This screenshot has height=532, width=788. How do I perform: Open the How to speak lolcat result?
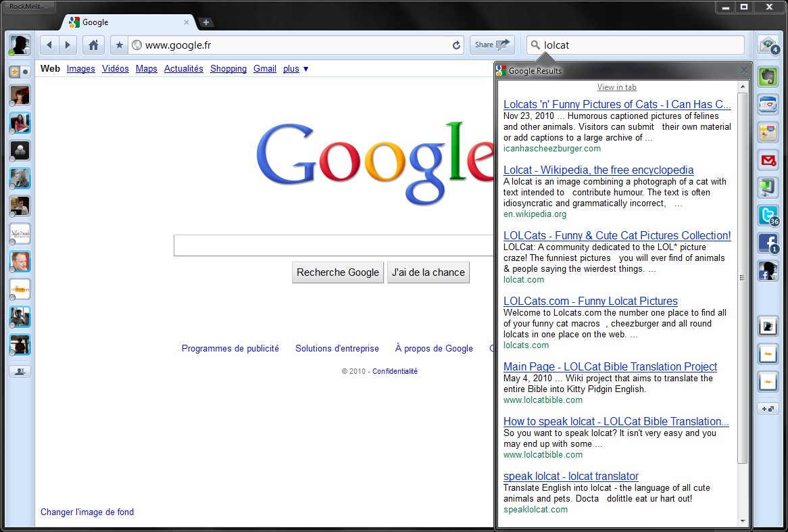tap(616, 421)
